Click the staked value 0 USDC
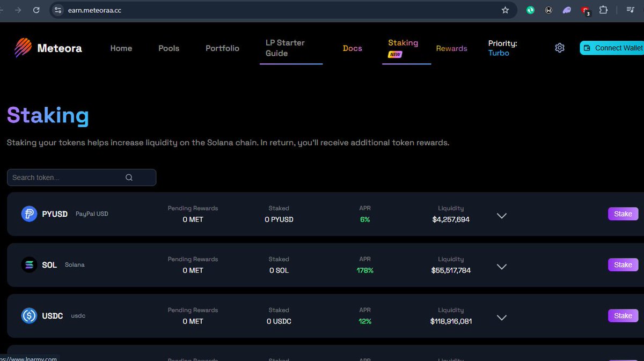This screenshot has width=644, height=361. (279, 321)
